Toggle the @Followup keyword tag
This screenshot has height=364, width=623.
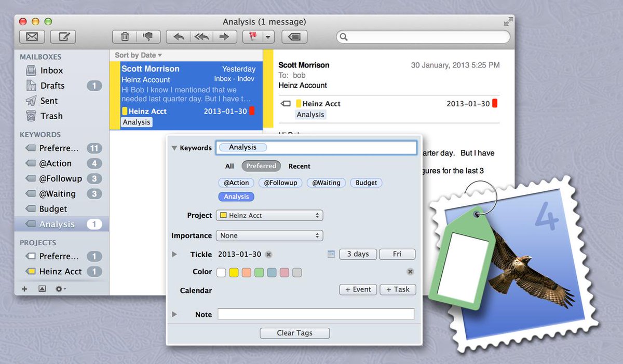280,183
